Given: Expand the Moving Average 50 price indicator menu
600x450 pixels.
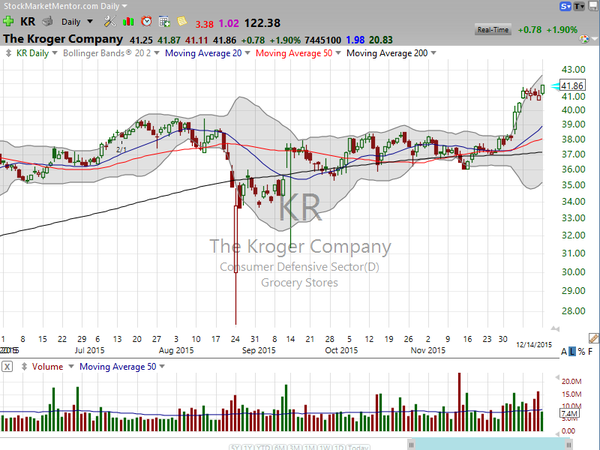Looking at the screenshot, I should (x=338, y=53).
